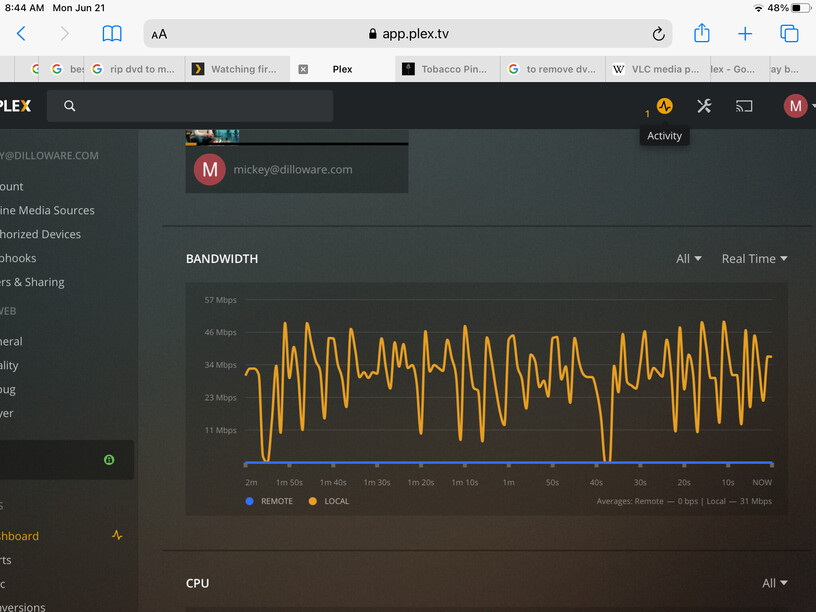
Task: Open Bandwidth 'All' filter dropdown
Action: 688,259
